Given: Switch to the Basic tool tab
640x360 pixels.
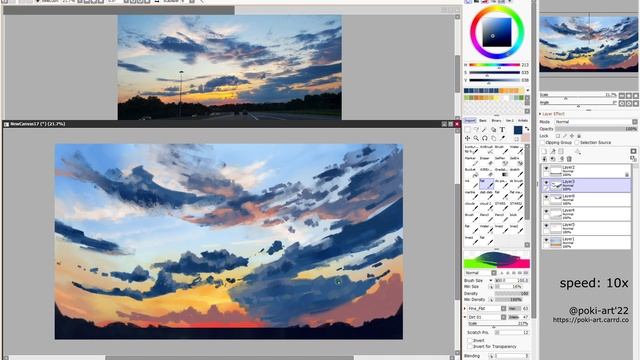Looking at the screenshot, I should tap(483, 120).
